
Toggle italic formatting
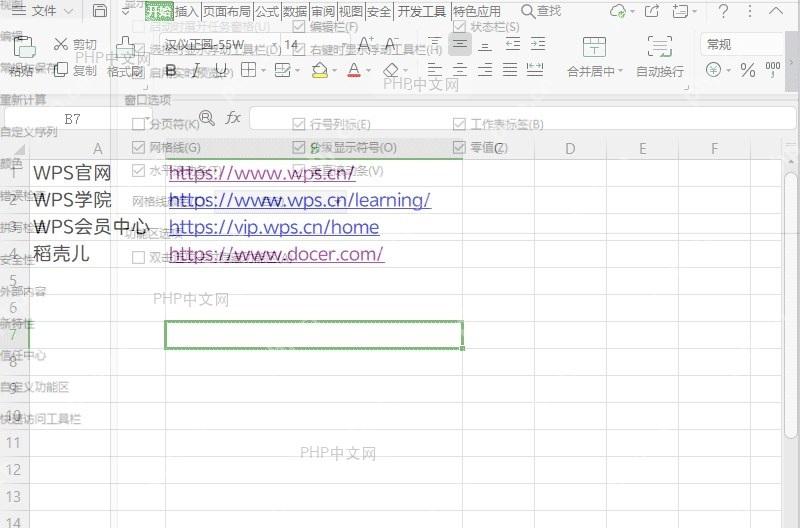point(196,70)
